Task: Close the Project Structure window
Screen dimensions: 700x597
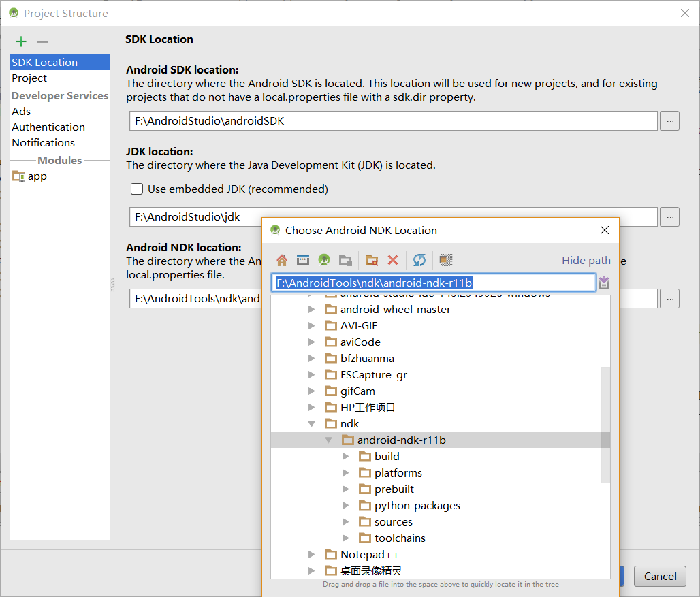Action: pos(685,13)
